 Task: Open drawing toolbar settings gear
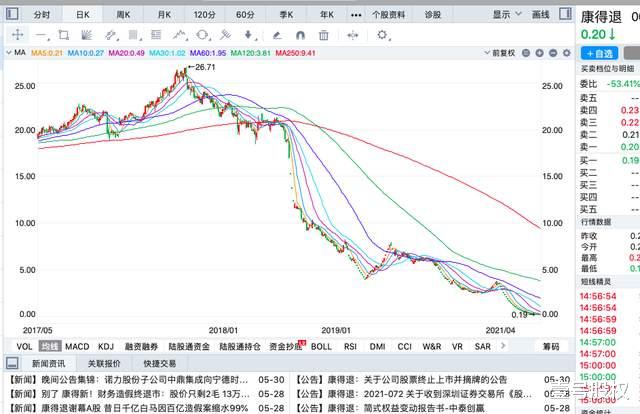click(383, 35)
